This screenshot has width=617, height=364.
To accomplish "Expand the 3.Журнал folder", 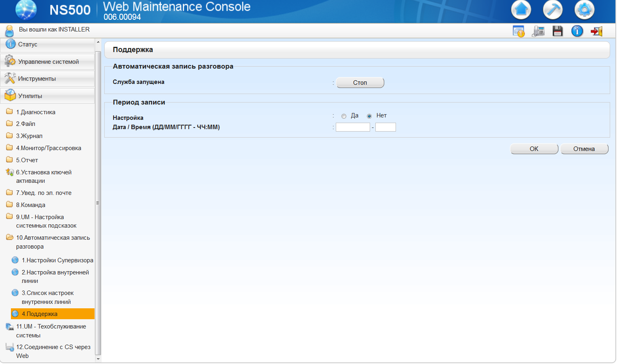I will (x=29, y=136).
